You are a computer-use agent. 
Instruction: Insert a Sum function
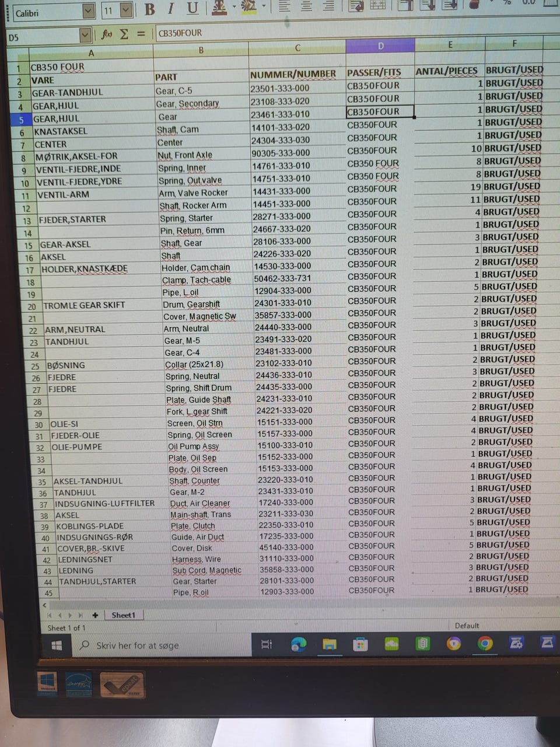point(124,34)
